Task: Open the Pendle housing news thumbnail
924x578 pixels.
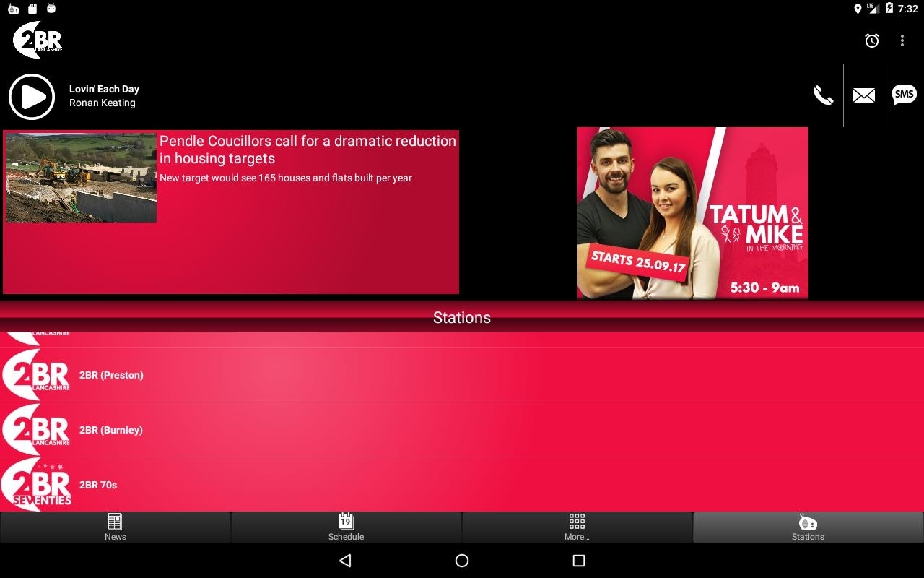Action: coord(81,177)
